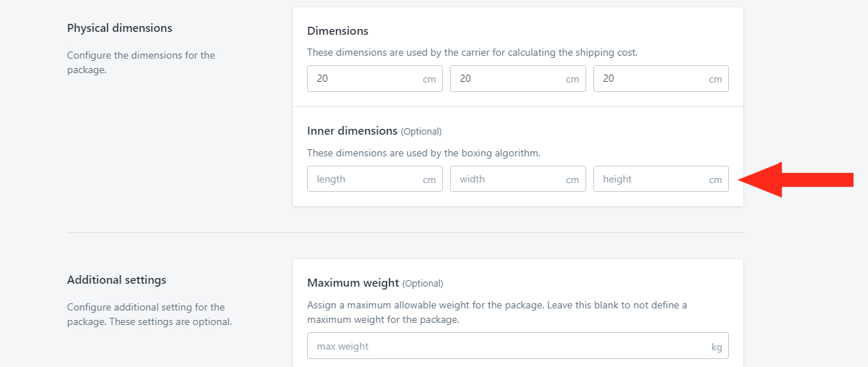
Task: Click the Physical dimensions section title
Action: (x=120, y=28)
